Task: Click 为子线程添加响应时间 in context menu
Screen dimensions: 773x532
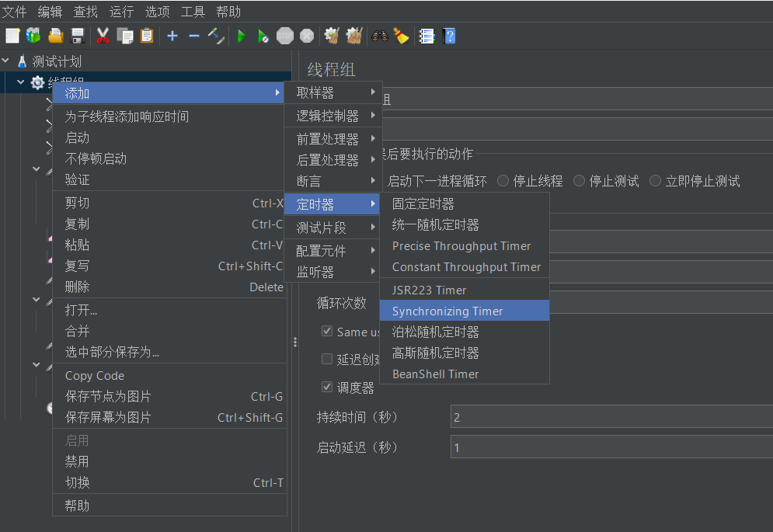Action: pyautogui.click(x=169, y=116)
